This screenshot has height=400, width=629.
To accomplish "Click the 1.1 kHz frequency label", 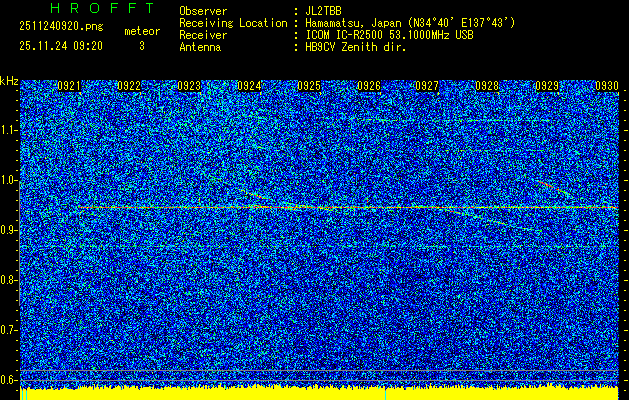I will [9, 130].
